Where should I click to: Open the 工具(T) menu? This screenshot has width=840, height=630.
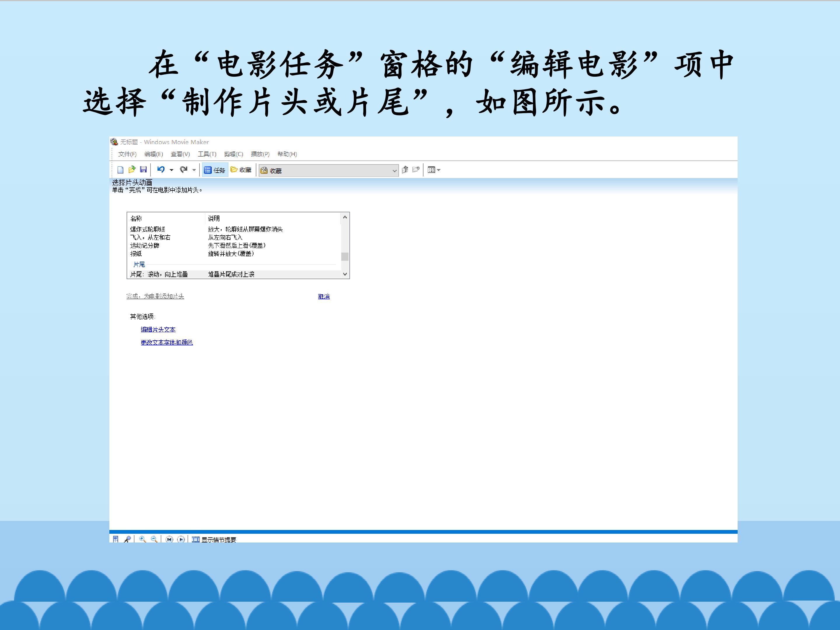[207, 154]
